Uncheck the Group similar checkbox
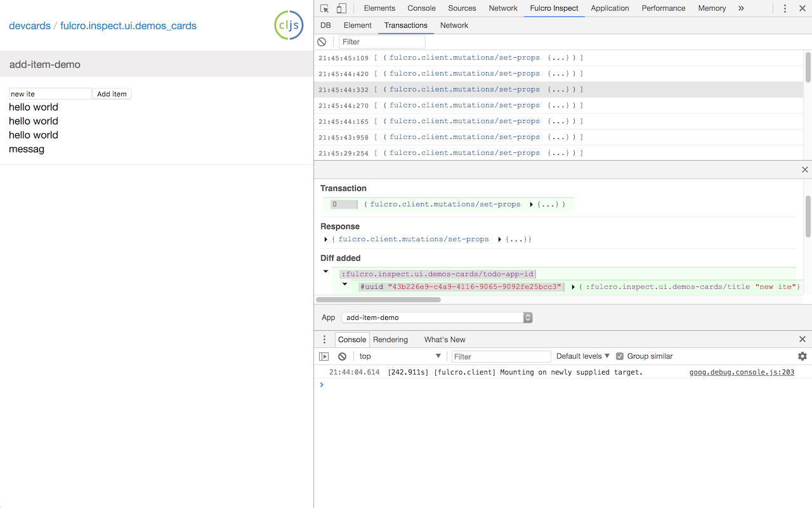 point(620,356)
